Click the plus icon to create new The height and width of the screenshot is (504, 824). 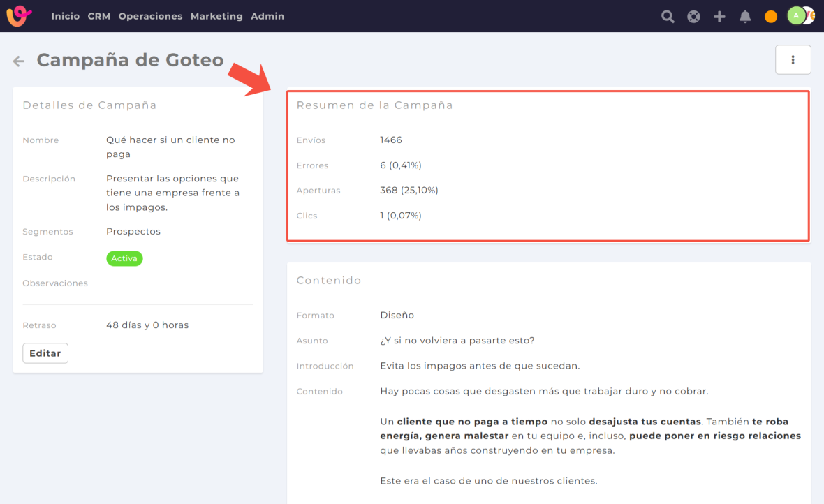pyautogui.click(x=719, y=17)
